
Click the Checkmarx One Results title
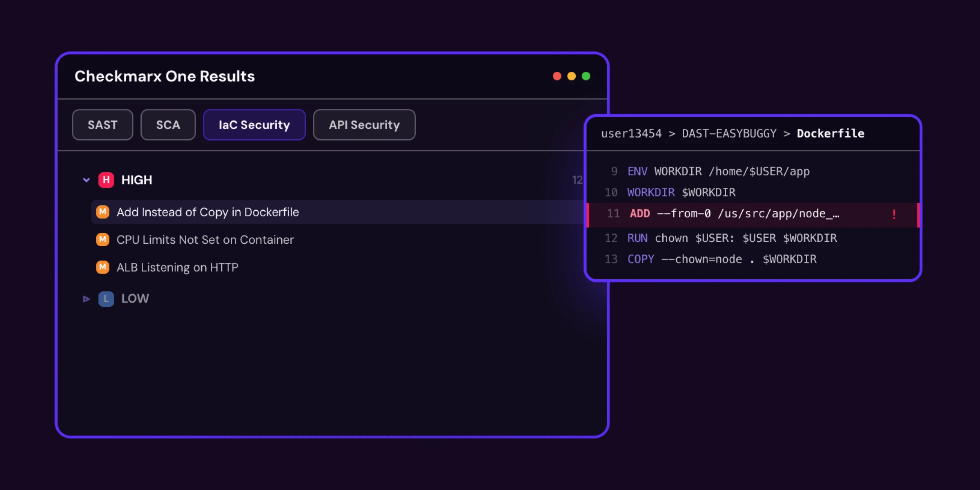tap(165, 76)
